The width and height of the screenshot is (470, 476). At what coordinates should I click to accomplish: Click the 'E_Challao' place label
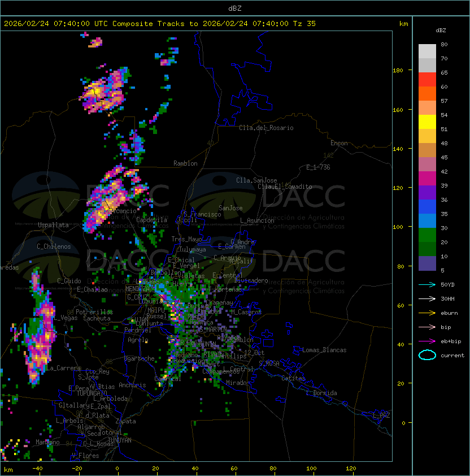(x=92, y=289)
